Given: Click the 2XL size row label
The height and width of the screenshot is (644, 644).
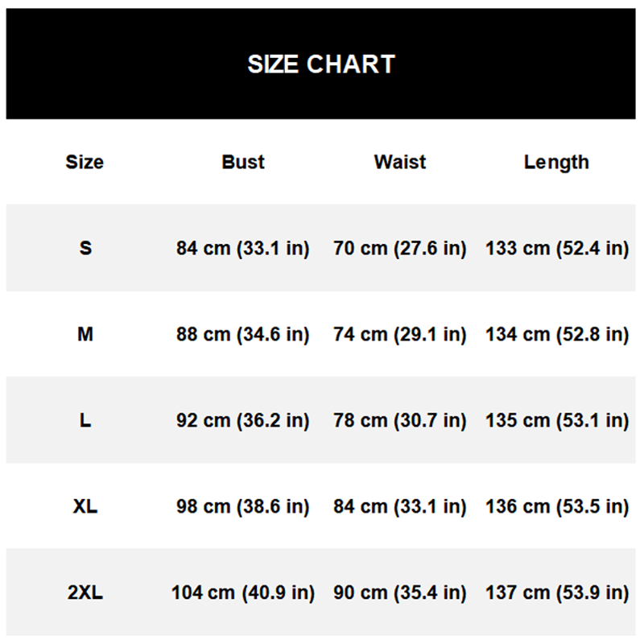Looking at the screenshot, I should tap(85, 592).
